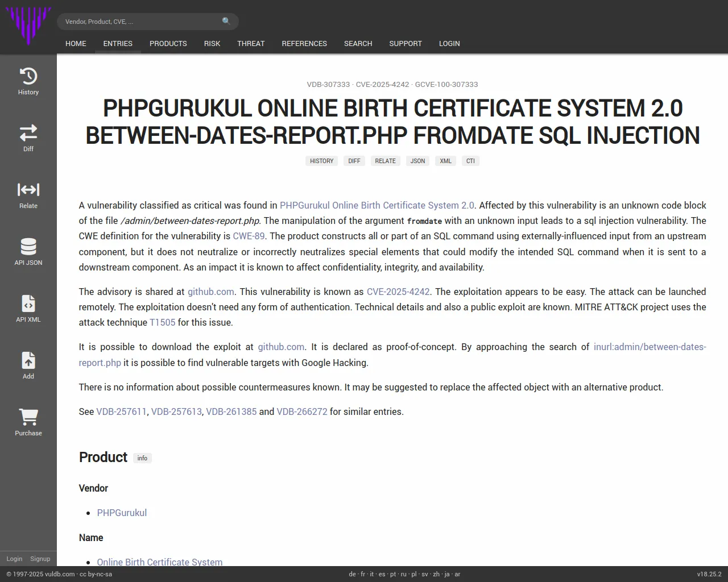Screen dimensions: 728x582
Task: Switch language to pt
Action: point(393,574)
